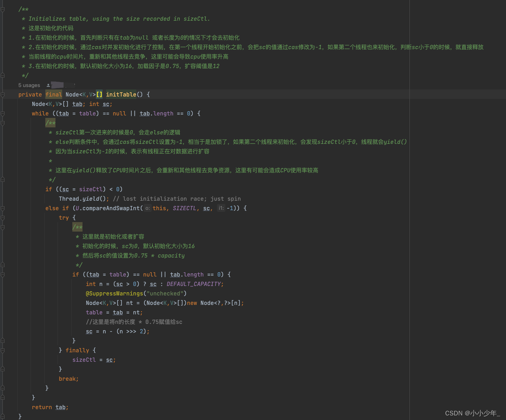Collapse the inner 'if ((tab = table)' block
The height and width of the screenshot is (420, 506).
click(2, 275)
